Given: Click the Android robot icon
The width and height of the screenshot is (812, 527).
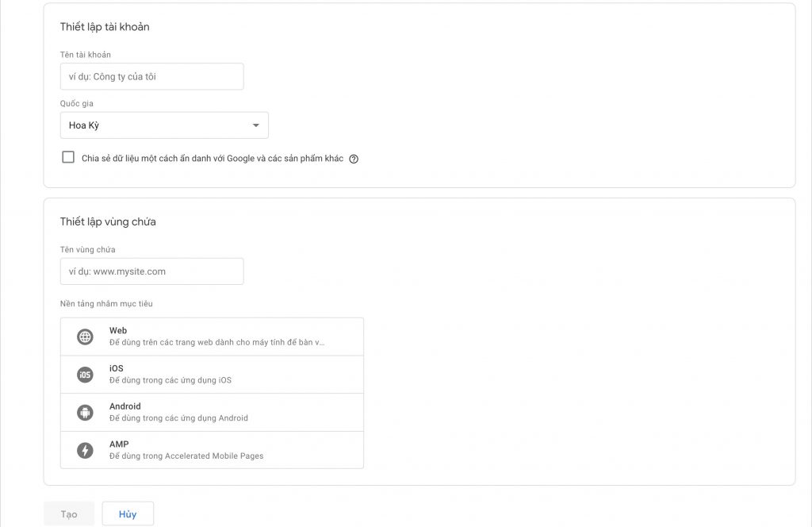Looking at the screenshot, I should (85, 413).
